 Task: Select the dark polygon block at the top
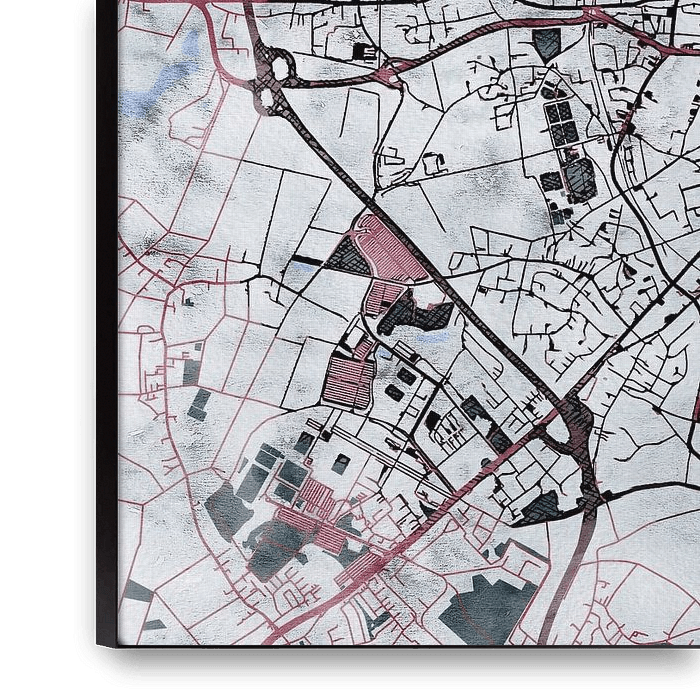click(547, 43)
